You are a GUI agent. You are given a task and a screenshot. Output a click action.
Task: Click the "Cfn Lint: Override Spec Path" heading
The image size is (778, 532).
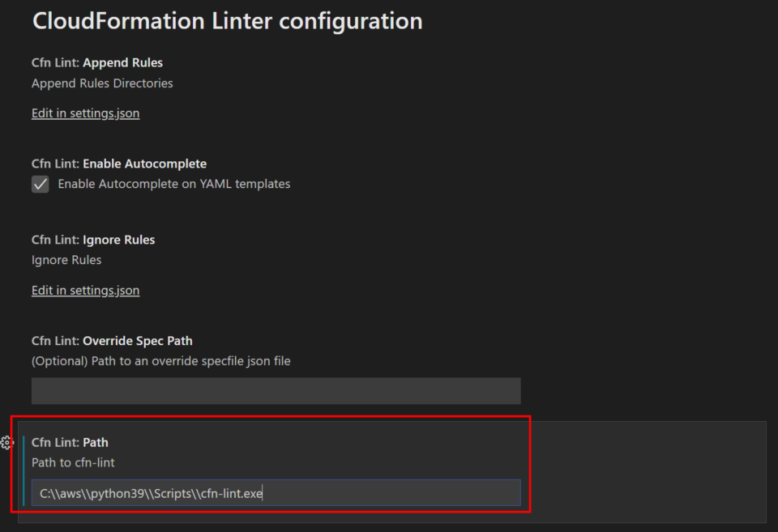112,340
